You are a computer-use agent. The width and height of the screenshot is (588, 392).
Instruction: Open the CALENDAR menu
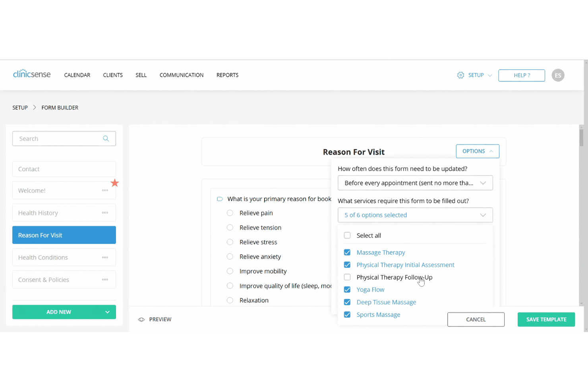click(x=77, y=75)
